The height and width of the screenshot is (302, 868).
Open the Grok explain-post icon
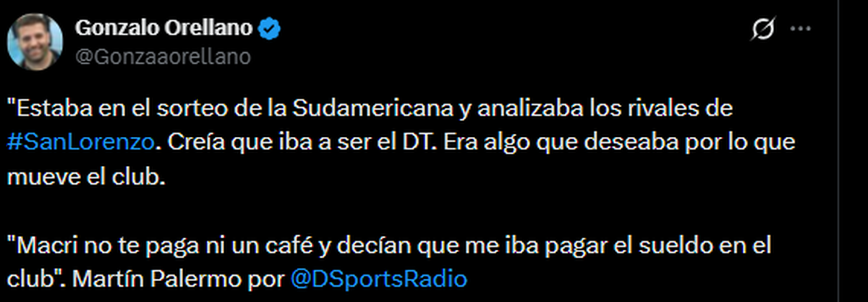pyautogui.click(x=763, y=30)
